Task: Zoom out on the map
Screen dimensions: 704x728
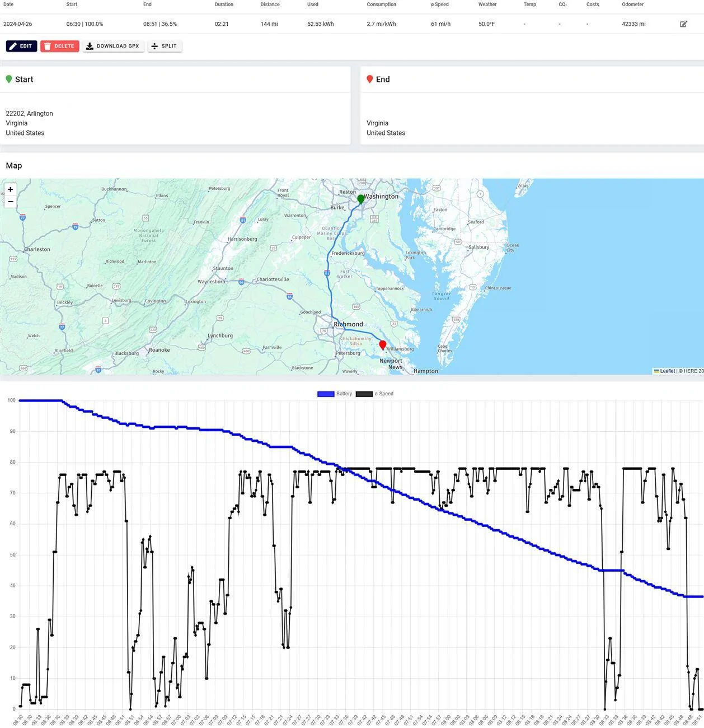Action: tap(10, 202)
